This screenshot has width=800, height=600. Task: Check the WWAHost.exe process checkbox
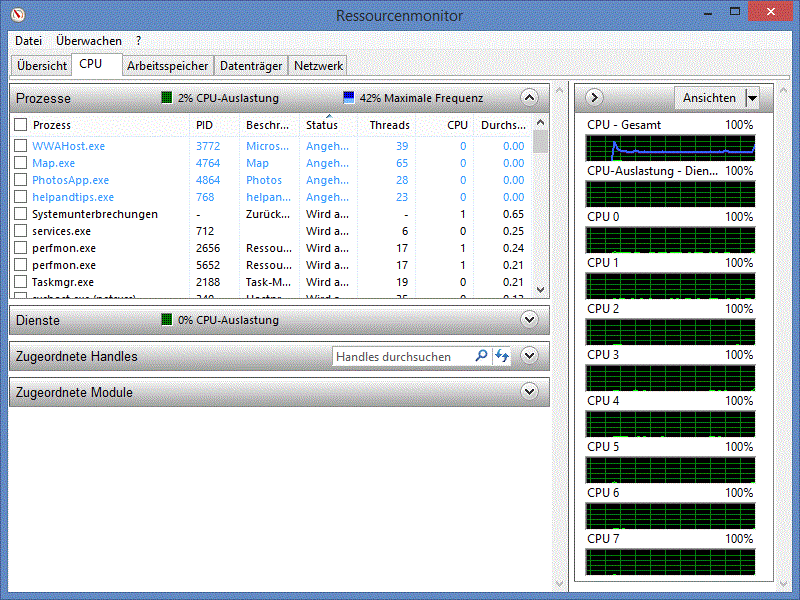pyautogui.click(x=21, y=146)
